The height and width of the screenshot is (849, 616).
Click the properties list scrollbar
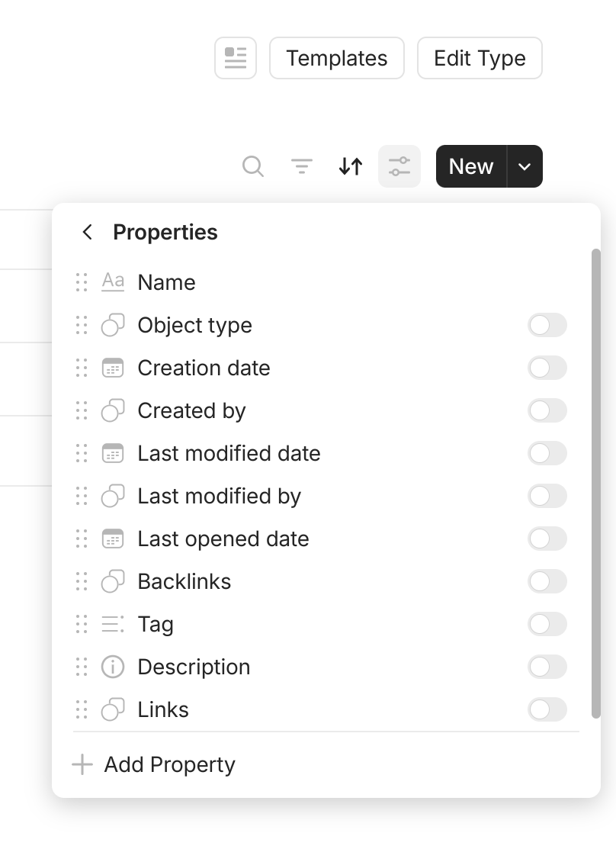coord(596,482)
